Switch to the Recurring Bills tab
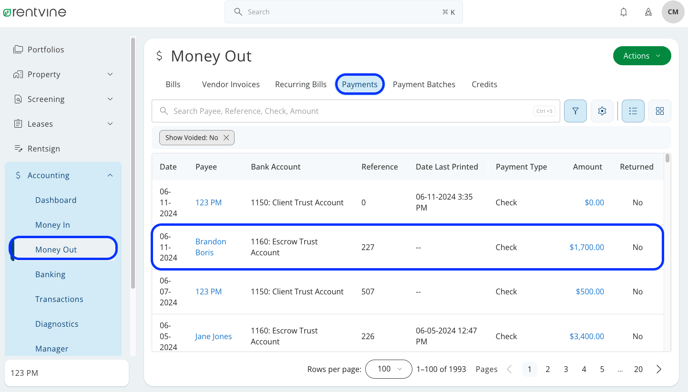Image resolution: width=688 pixels, height=392 pixels. (301, 84)
